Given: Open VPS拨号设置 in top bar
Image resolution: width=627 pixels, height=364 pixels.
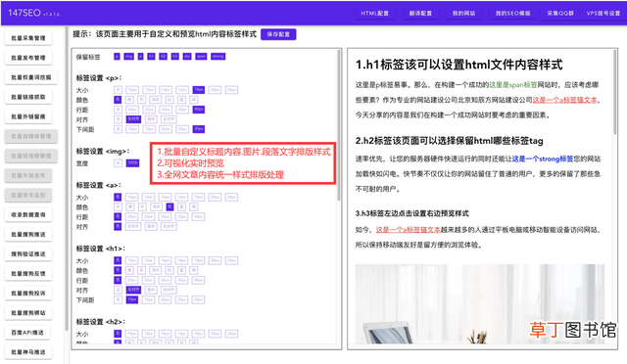Looking at the screenshot, I should click(x=603, y=13).
